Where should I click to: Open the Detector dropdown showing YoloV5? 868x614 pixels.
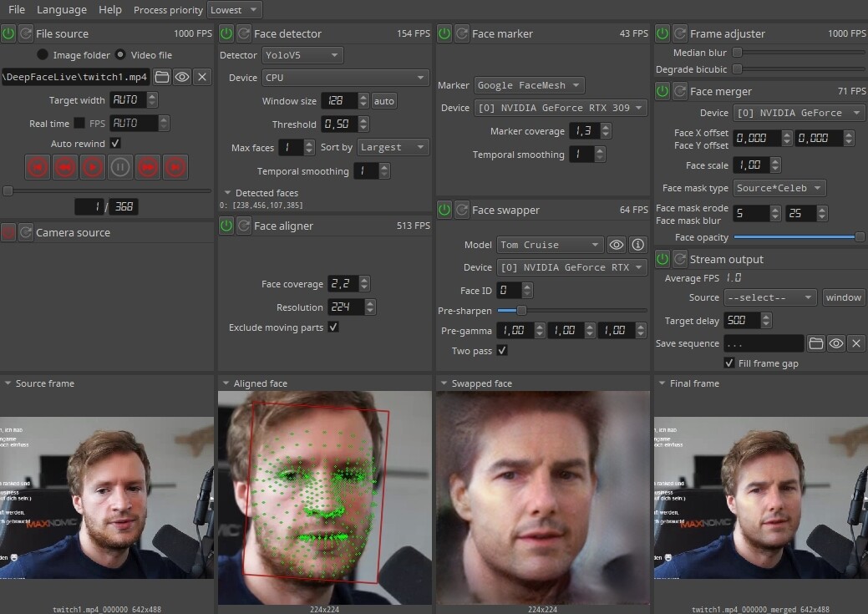(x=301, y=55)
